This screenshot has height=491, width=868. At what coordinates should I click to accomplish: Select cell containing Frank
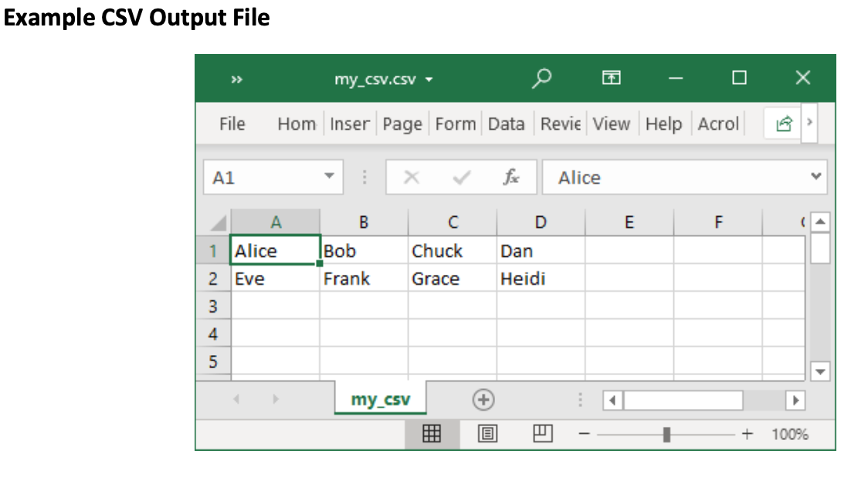click(x=364, y=279)
